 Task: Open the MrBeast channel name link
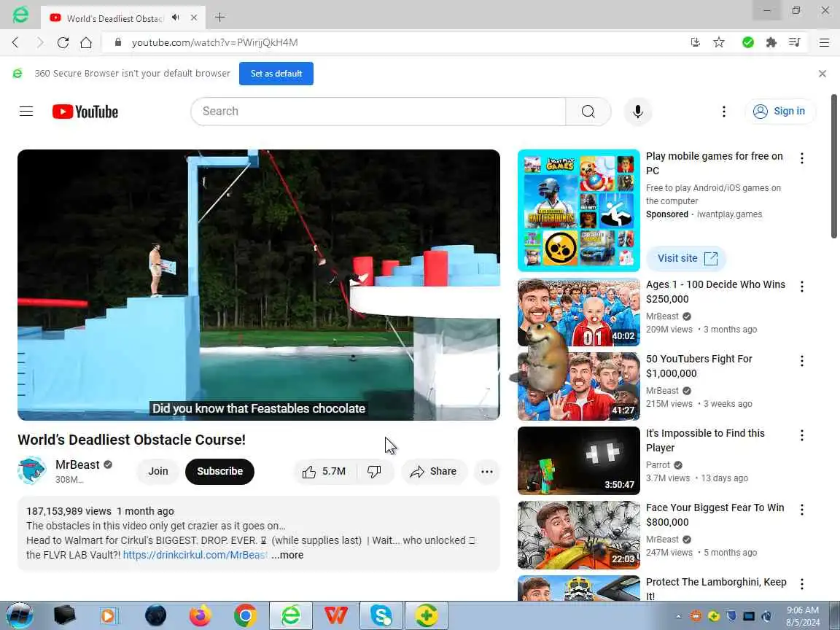coord(77,464)
